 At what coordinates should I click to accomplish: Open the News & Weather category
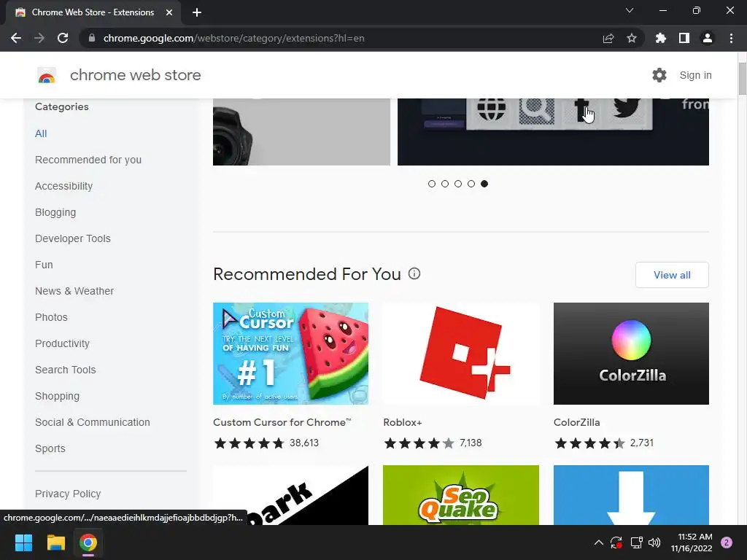74,291
